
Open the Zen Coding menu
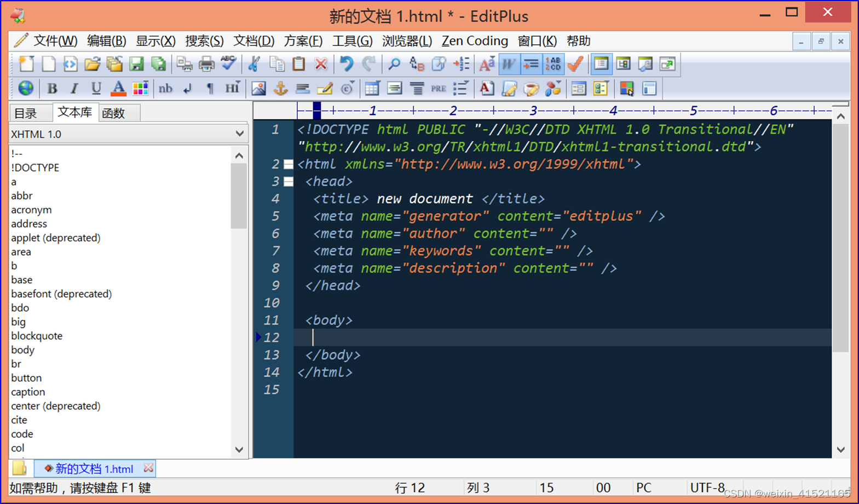pyautogui.click(x=475, y=41)
